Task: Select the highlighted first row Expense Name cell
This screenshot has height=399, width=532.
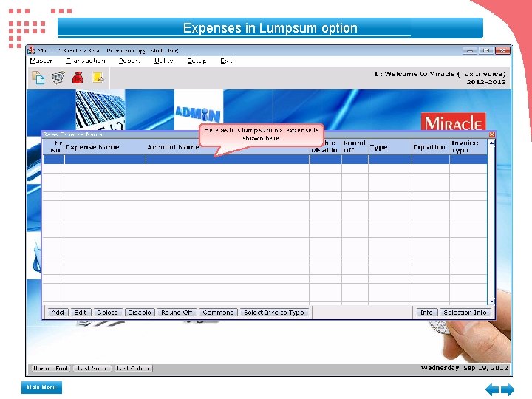Action: pos(105,160)
